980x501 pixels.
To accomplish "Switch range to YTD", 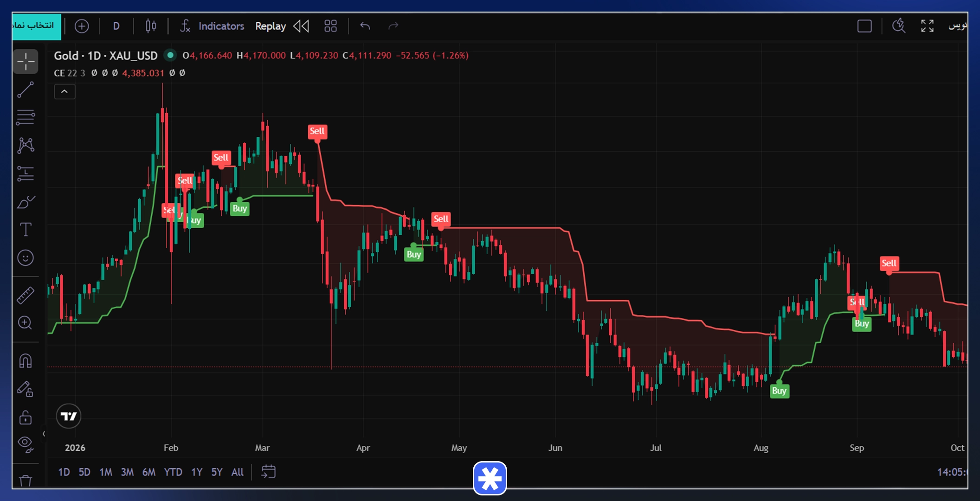I will click(x=173, y=472).
